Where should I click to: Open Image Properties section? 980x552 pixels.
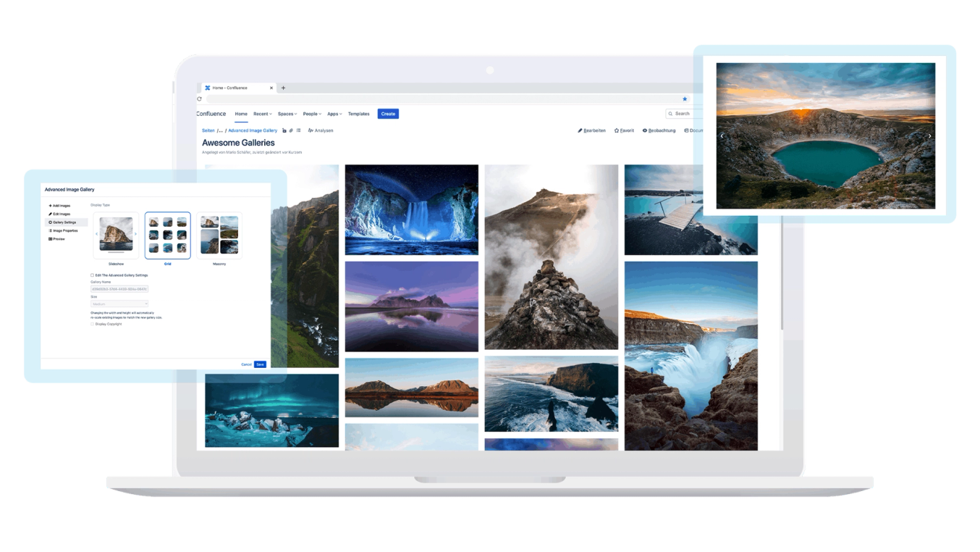pos(63,230)
